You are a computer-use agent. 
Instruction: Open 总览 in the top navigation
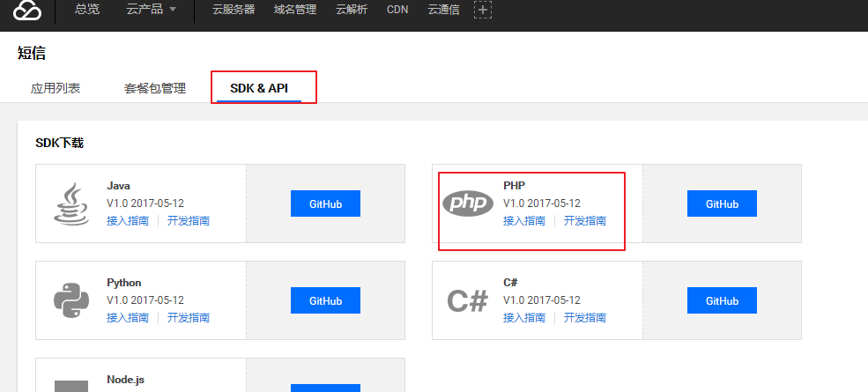coord(87,10)
